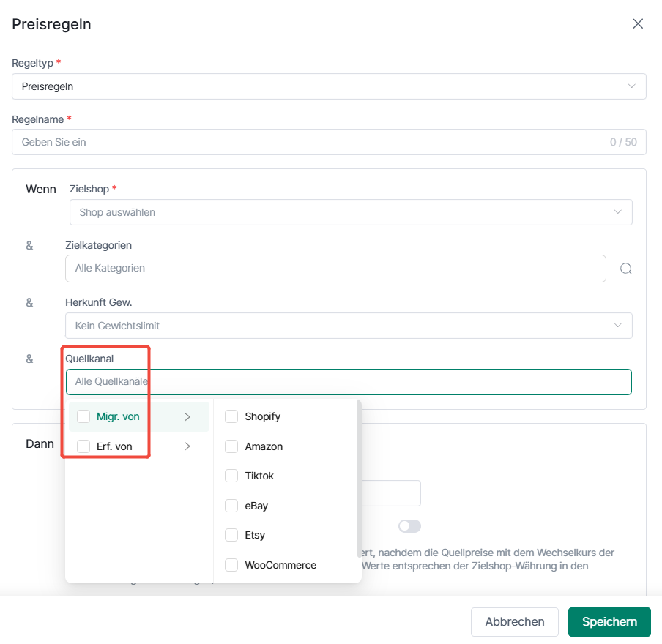This screenshot has height=644, width=662.
Task: Expand the Migr. von submenu arrow
Action: 187,417
